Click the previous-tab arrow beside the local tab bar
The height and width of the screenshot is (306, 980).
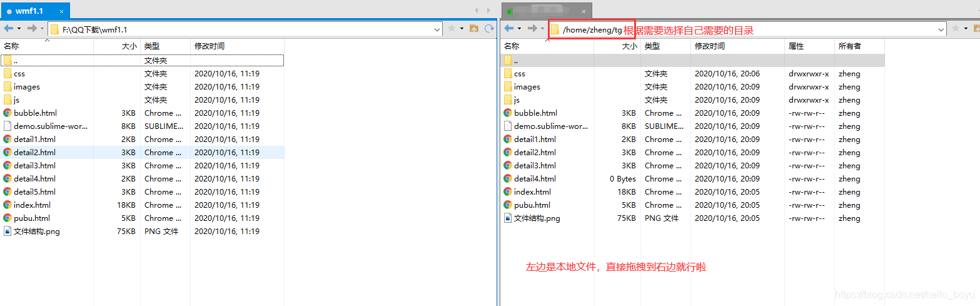pyautogui.click(x=477, y=11)
